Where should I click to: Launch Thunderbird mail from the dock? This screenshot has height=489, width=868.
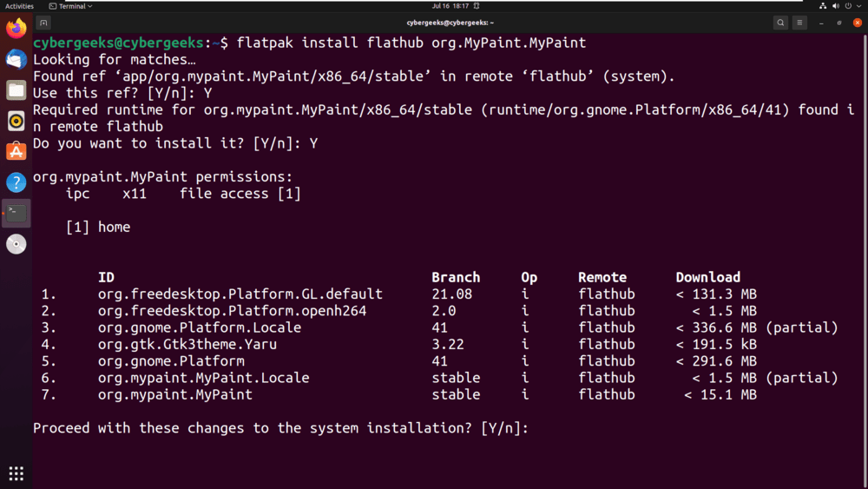16,59
